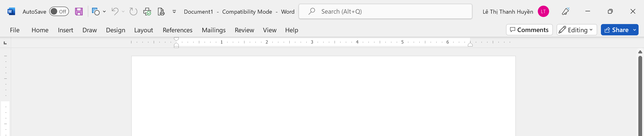This screenshot has width=644, height=136.
Task: Click the Redo icon
Action: [133, 12]
